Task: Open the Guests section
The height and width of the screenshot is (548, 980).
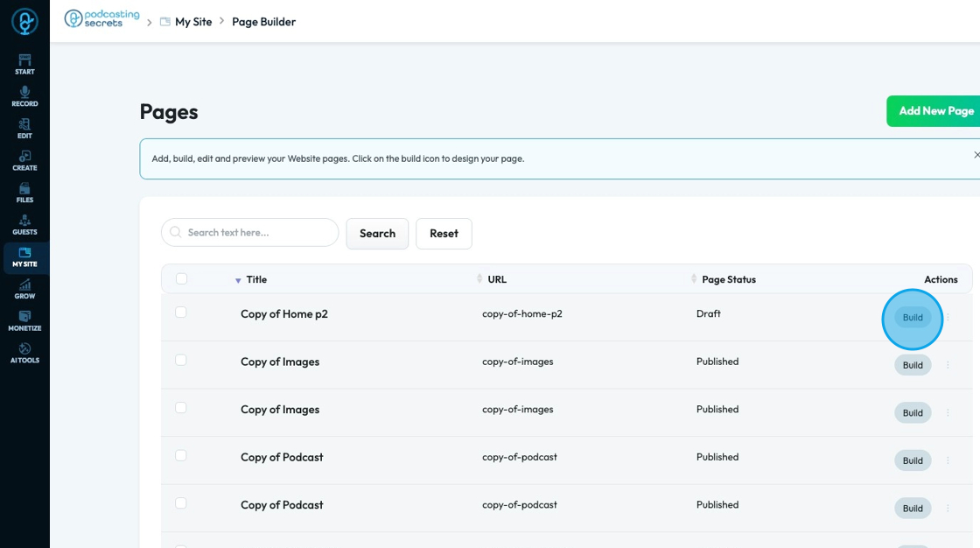Action: [x=24, y=225]
